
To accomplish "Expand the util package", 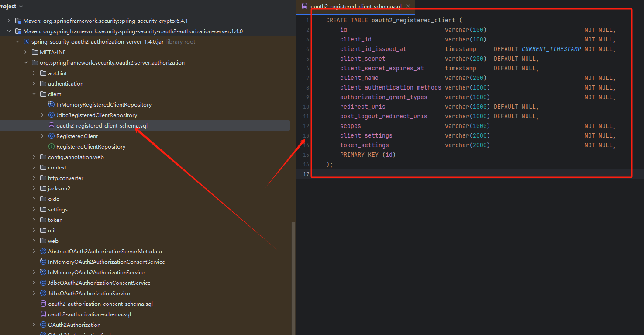I will point(34,230).
